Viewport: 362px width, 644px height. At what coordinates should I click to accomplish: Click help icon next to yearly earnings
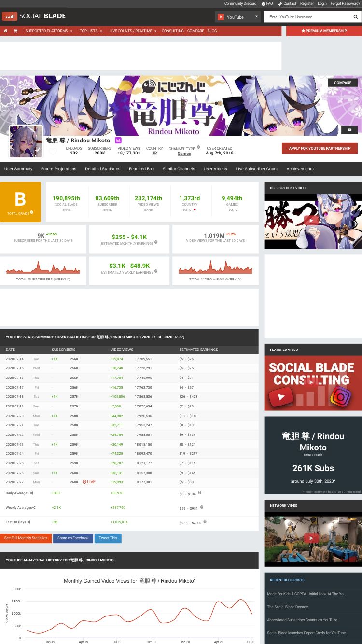tap(156, 271)
